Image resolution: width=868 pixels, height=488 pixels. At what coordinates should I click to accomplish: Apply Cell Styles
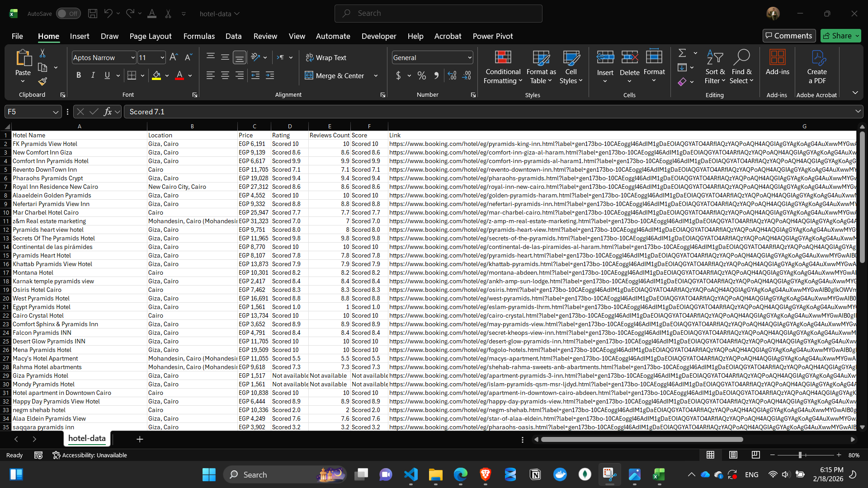(571, 67)
